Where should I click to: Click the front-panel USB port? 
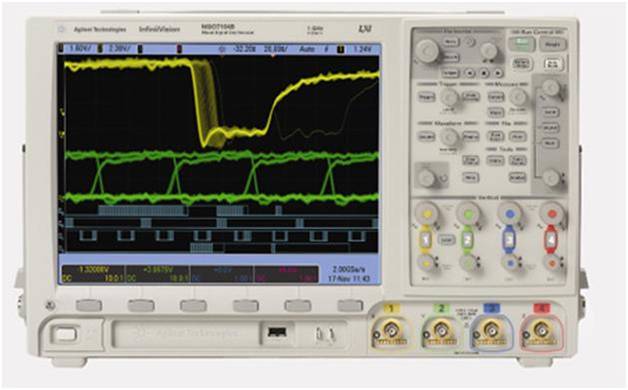pyautogui.click(x=277, y=332)
